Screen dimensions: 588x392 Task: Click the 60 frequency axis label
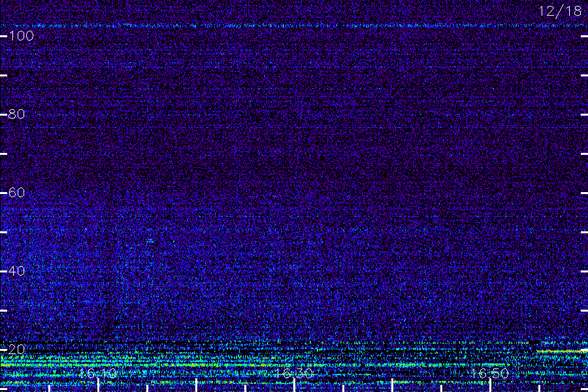(16, 193)
